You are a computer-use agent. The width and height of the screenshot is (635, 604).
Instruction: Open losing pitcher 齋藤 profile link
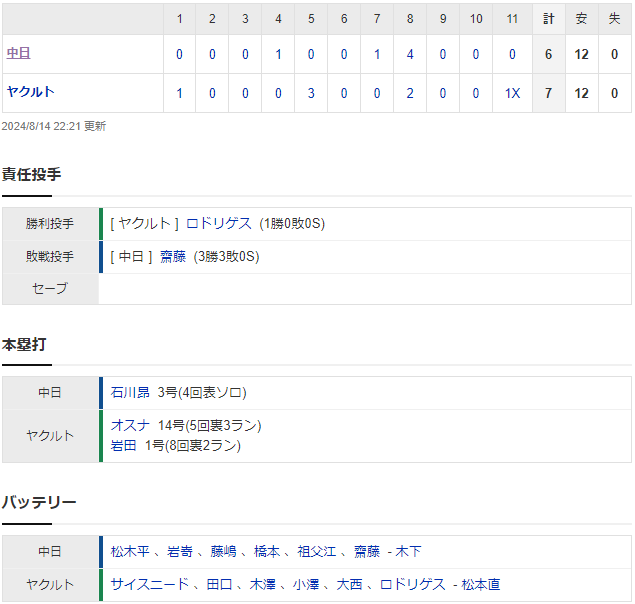coord(173,256)
